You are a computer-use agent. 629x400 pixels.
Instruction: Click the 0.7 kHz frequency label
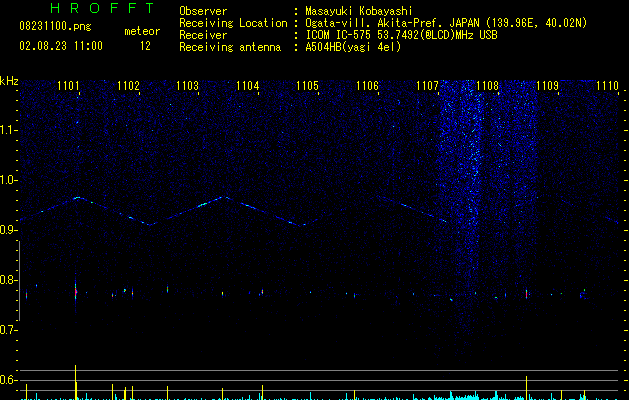coord(8,330)
